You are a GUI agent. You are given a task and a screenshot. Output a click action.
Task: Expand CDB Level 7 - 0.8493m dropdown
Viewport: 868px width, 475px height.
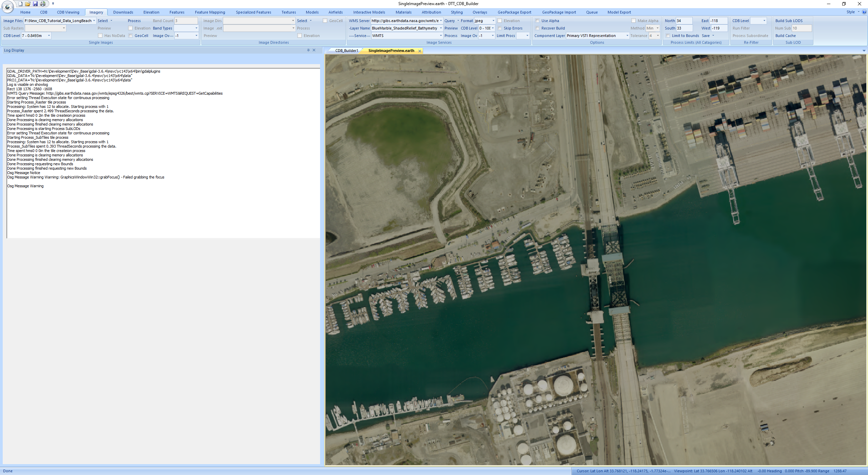pos(49,36)
